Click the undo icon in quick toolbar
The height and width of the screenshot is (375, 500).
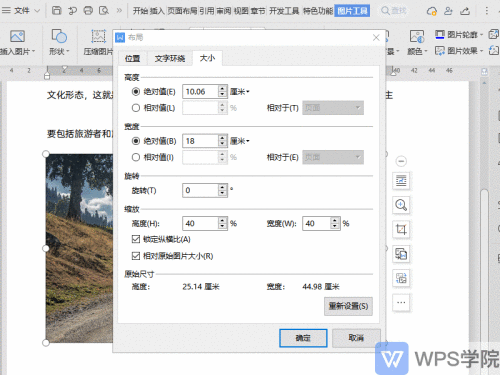point(72,11)
